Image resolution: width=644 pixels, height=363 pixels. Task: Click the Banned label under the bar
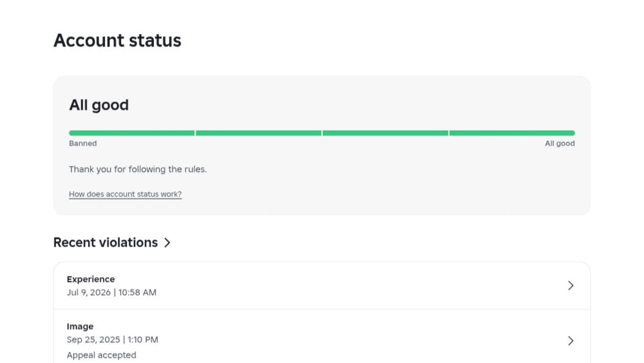pos(82,144)
